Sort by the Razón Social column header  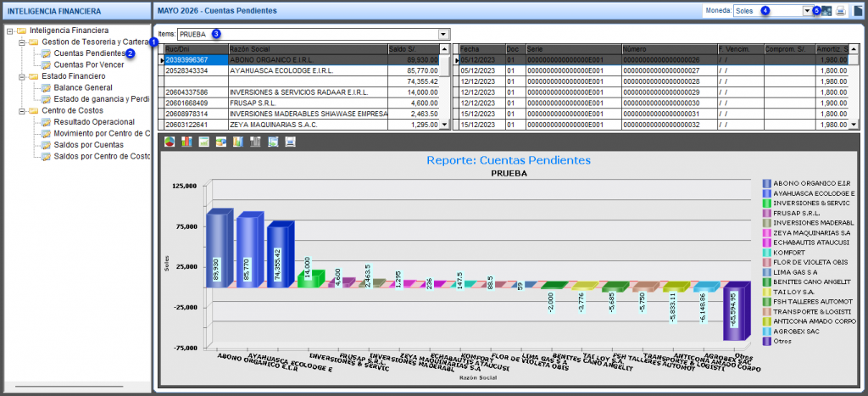(x=308, y=49)
